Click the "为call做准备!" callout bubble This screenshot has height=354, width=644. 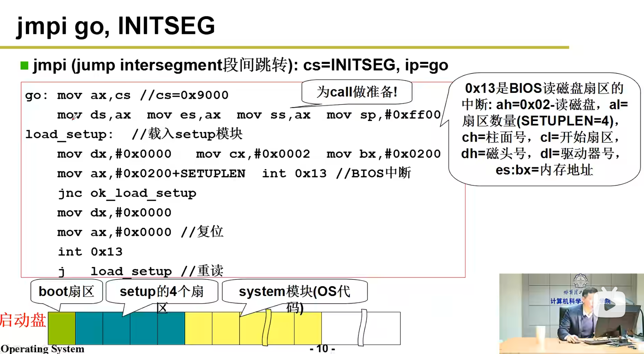click(357, 92)
